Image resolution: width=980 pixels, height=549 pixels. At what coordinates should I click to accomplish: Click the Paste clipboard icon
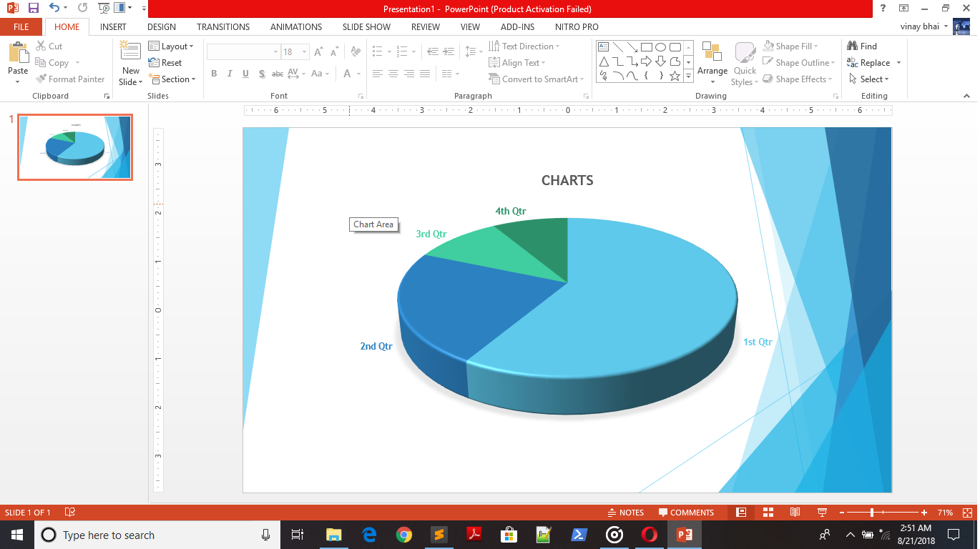point(18,54)
